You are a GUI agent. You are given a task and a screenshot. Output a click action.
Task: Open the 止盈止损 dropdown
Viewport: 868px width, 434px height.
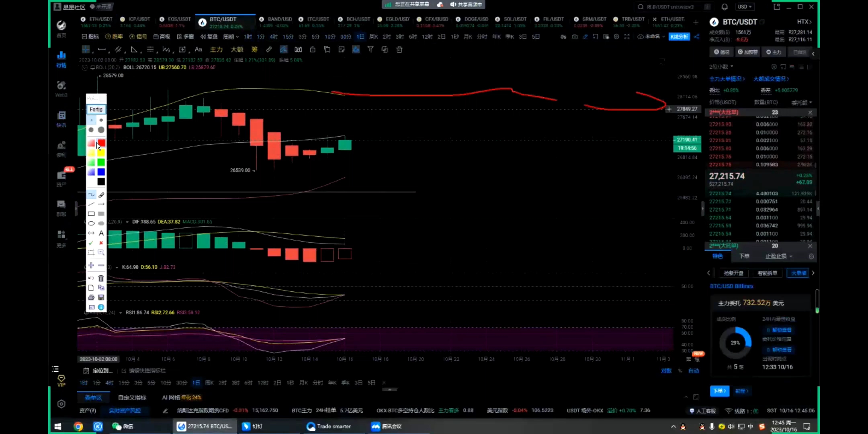pos(779,256)
